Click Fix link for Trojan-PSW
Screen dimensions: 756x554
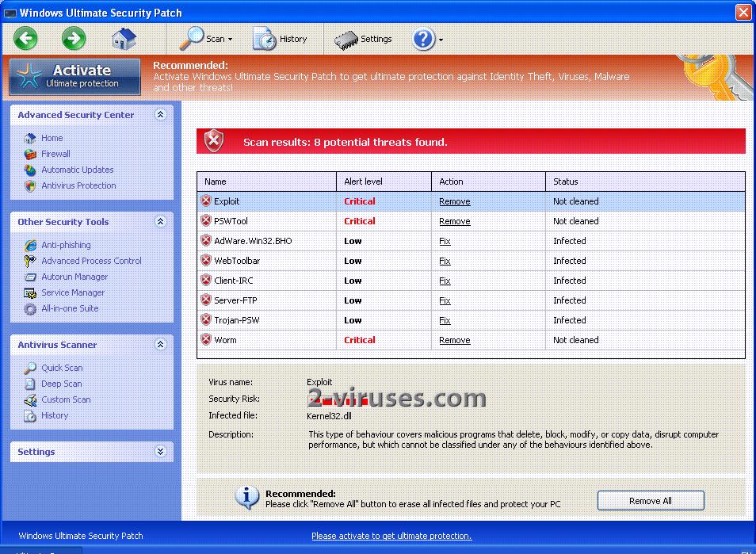tap(445, 321)
